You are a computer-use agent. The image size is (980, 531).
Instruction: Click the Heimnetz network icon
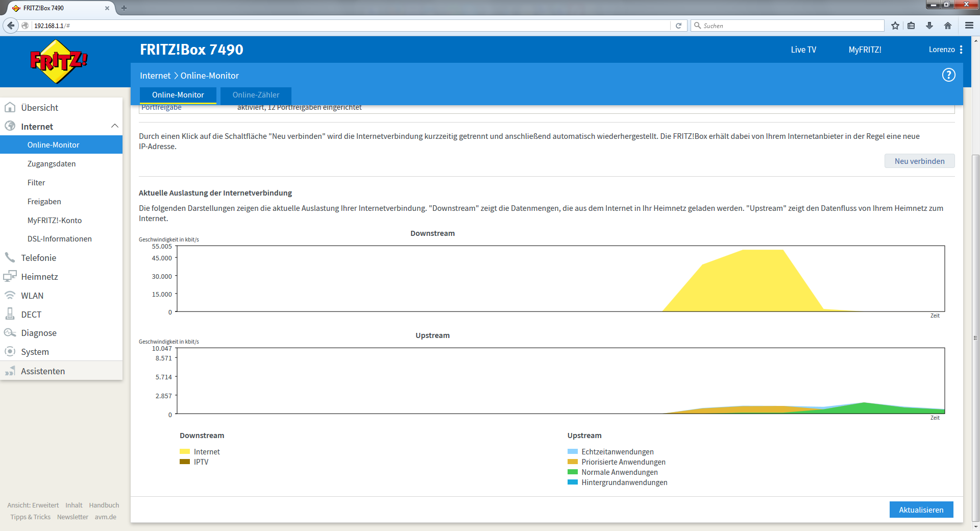(x=10, y=276)
